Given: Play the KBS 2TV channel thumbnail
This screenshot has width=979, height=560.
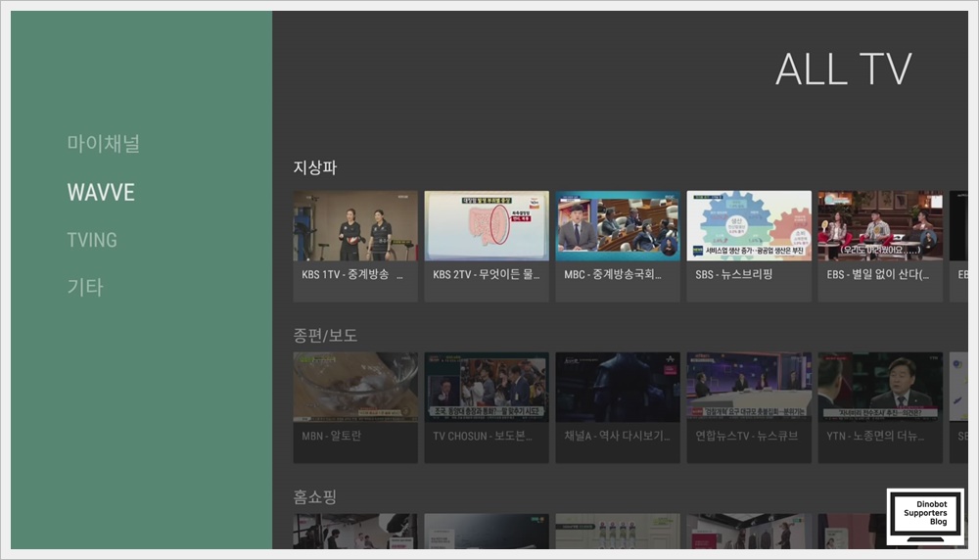Looking at the screenshot, I should click(x=487, y=226).
